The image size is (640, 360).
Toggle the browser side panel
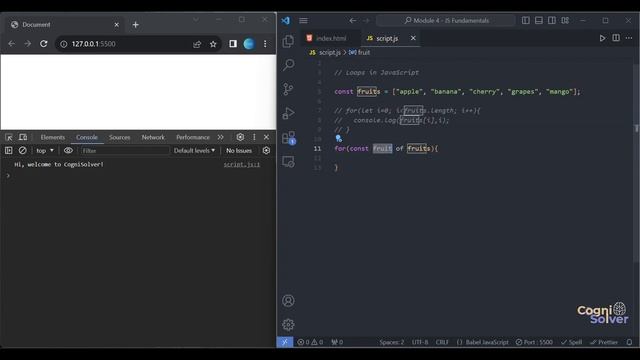coord(233,44)
